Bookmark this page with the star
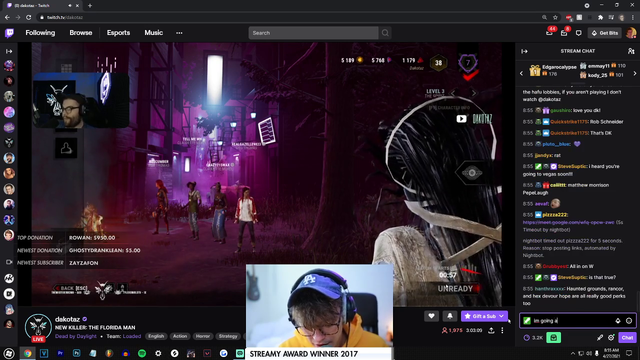 (555, 17)
